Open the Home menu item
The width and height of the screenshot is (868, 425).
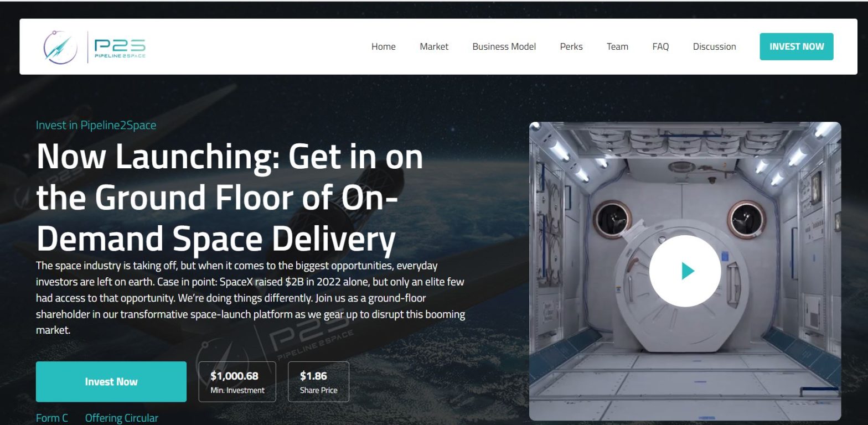383,46
